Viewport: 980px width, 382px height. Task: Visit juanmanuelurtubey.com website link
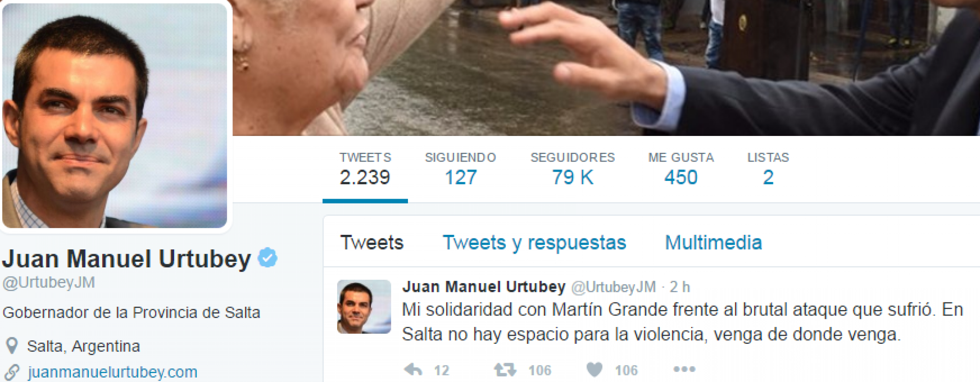click(113, 372)
